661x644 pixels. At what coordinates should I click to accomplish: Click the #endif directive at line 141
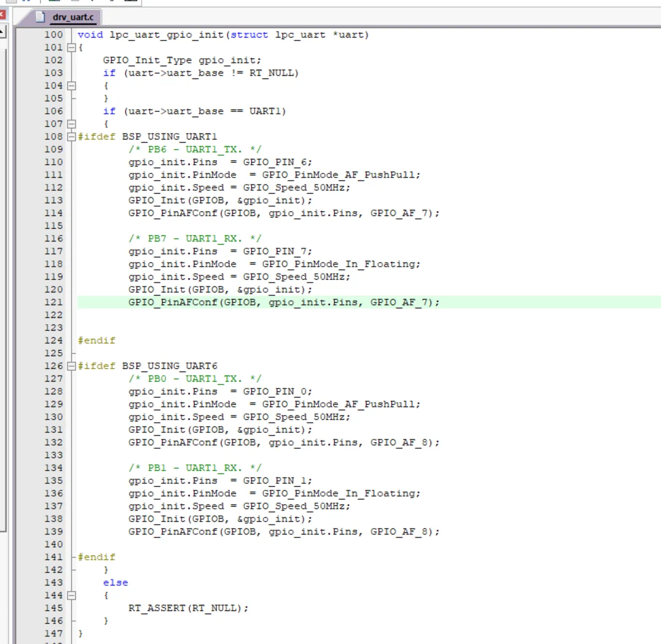tap(97, 557)
